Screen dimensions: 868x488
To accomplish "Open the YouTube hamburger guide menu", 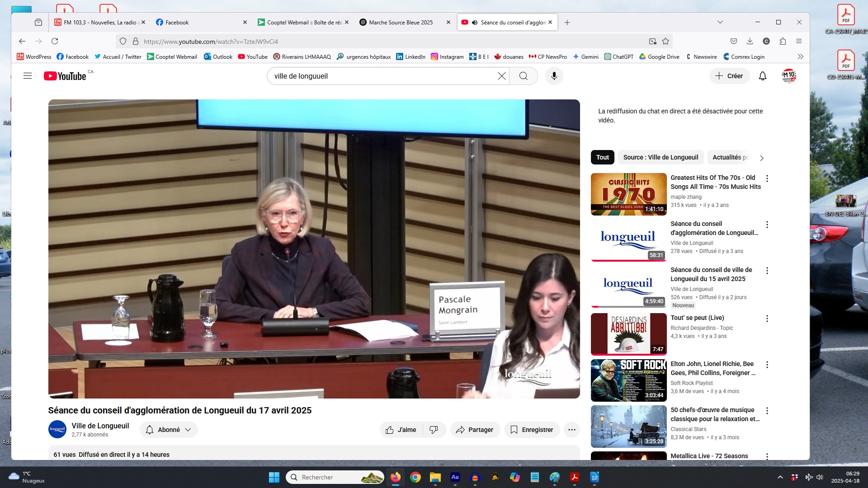I will tap(28, 76).
